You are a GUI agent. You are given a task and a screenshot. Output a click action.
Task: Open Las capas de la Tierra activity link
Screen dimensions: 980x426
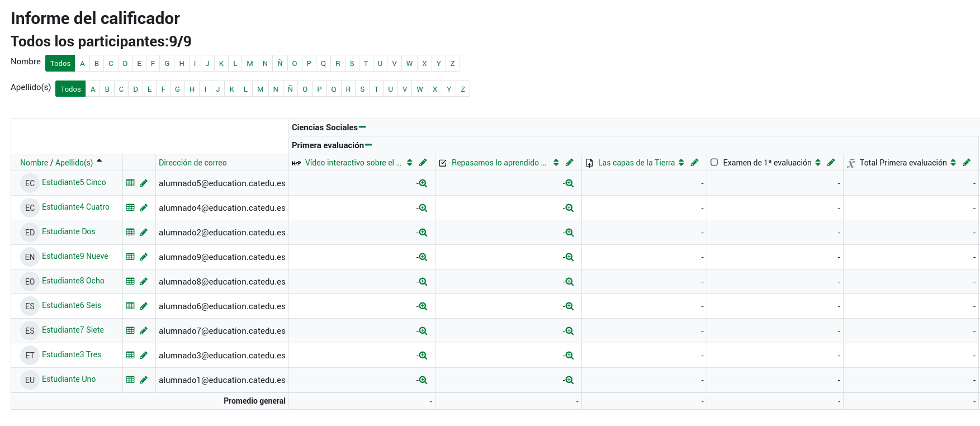click(636, 163)
